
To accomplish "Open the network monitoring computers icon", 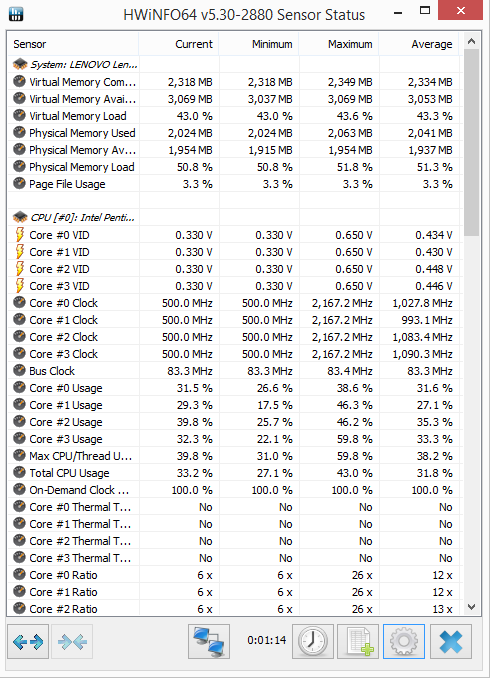I will click(x=209, y=642).
